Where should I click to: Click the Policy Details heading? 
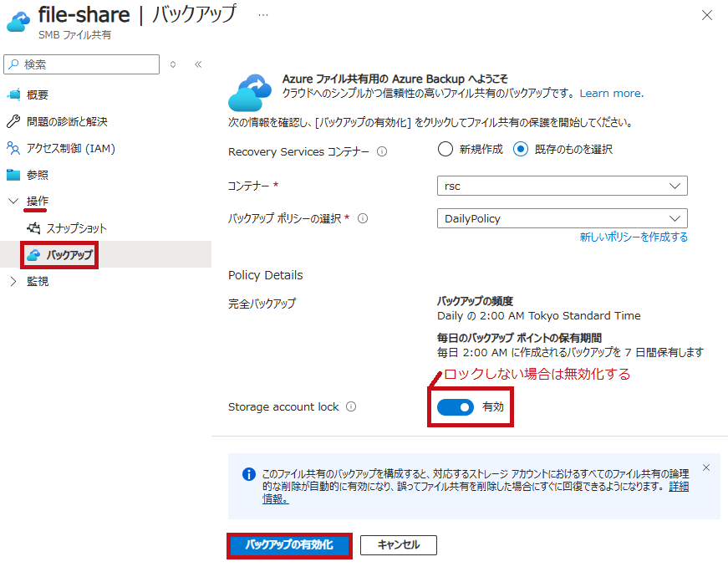pyautogui.click(x=266, y=275)
